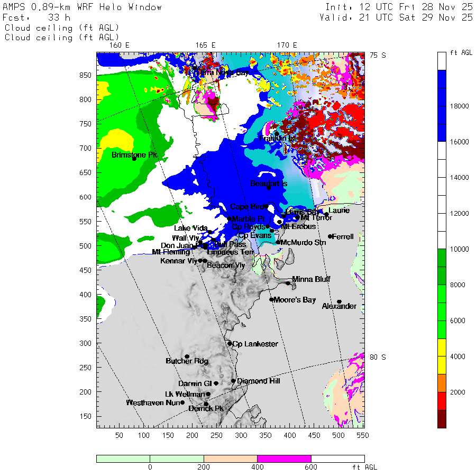Select the '75 S' latitude label
The height and width of the screenshot is (476, 476).
[x=378, y=55]
